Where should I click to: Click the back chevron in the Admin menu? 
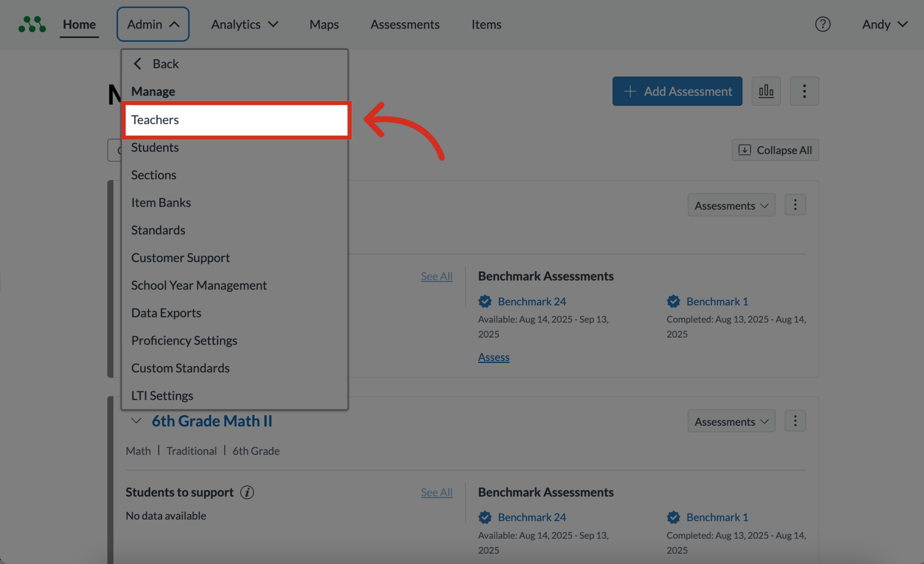138,64
